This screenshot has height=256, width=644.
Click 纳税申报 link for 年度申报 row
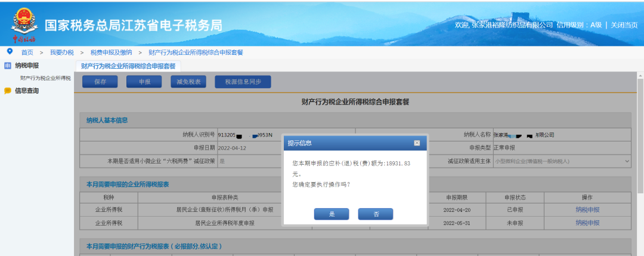coord(587,223)
